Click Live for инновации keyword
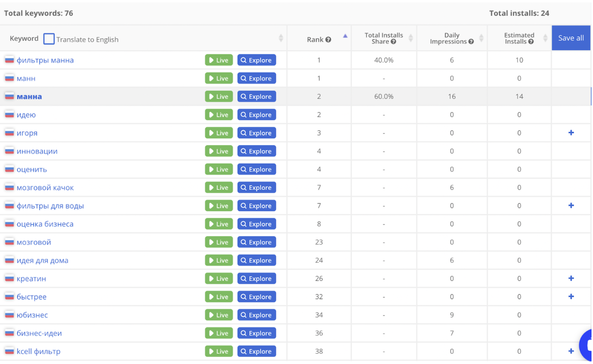Image resolution: width=593 pixels, height=364 pixels. (219, 151)
